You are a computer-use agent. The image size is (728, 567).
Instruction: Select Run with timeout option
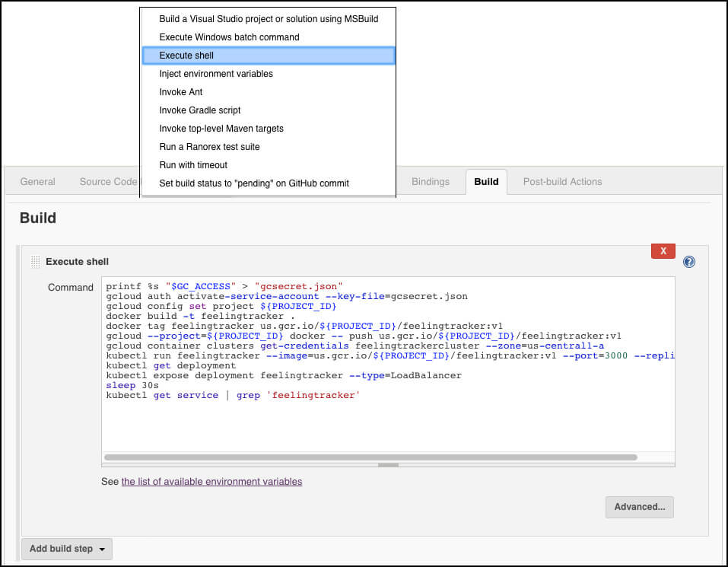[269, 165]
